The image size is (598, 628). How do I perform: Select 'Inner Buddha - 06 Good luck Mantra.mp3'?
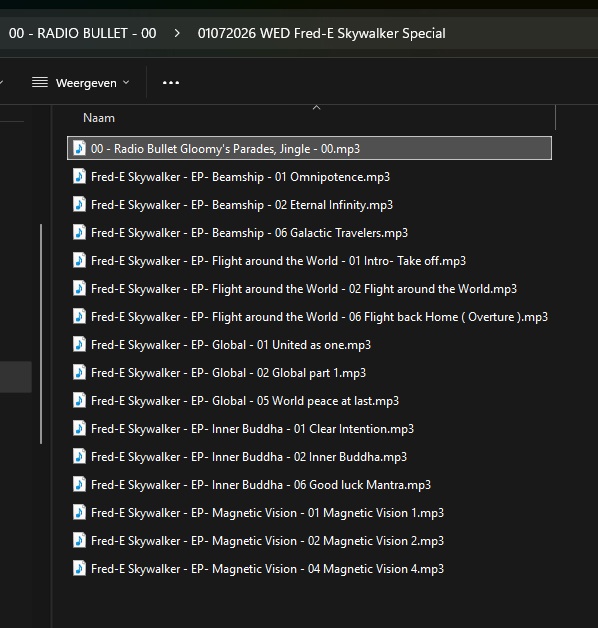click(x=261, y=485)
